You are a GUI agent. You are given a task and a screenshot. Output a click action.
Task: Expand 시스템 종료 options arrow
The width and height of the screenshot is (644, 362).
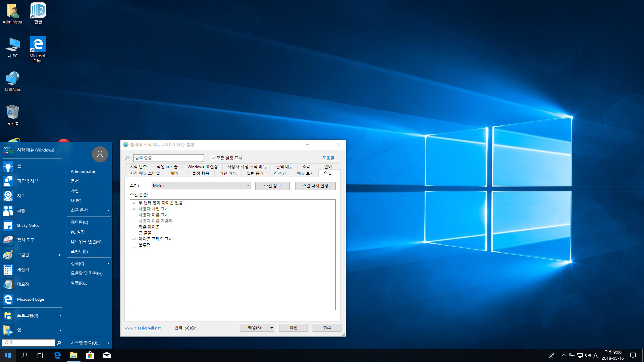[108, 343]
